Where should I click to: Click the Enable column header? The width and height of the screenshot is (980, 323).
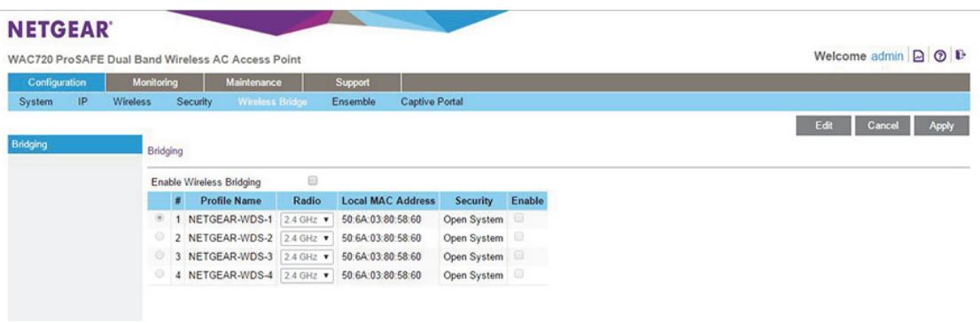(x=527, y=201)
